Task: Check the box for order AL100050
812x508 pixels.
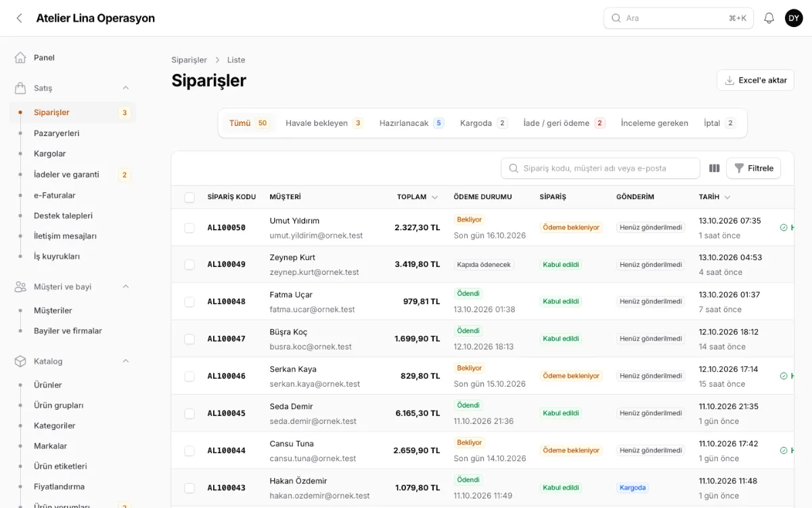Action: click(x=189, y=228)
